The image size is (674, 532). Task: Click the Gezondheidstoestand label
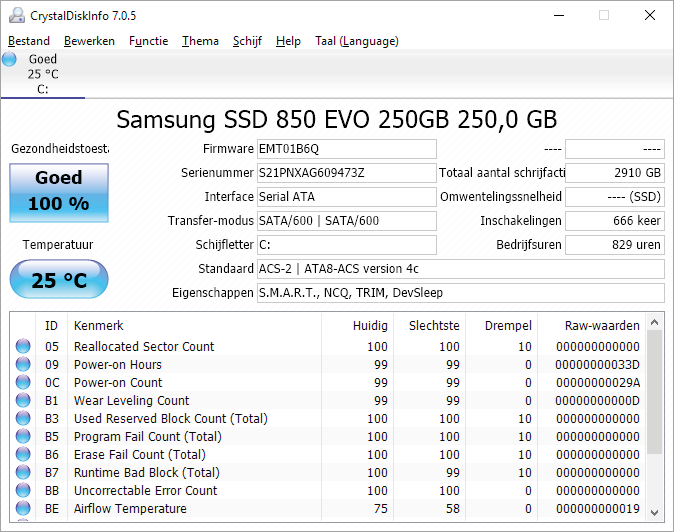click(60, 149)
